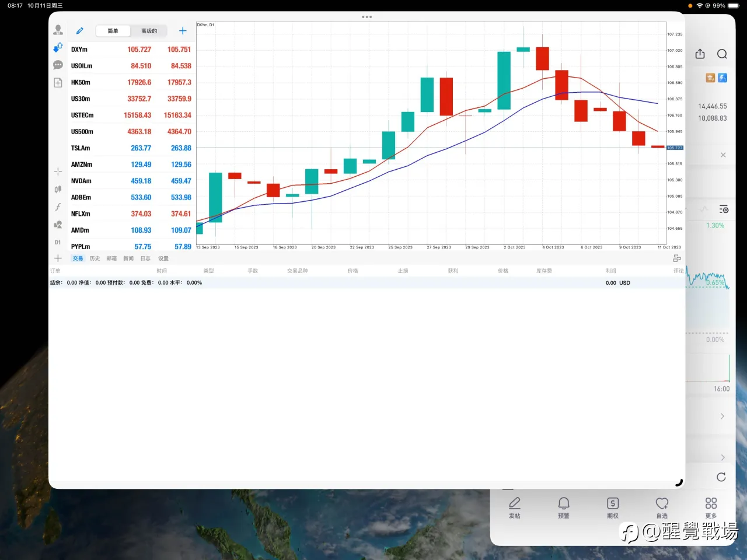Open the panel layout icon above 评论 column
747x560 pixels.
(x=677, y=258)
